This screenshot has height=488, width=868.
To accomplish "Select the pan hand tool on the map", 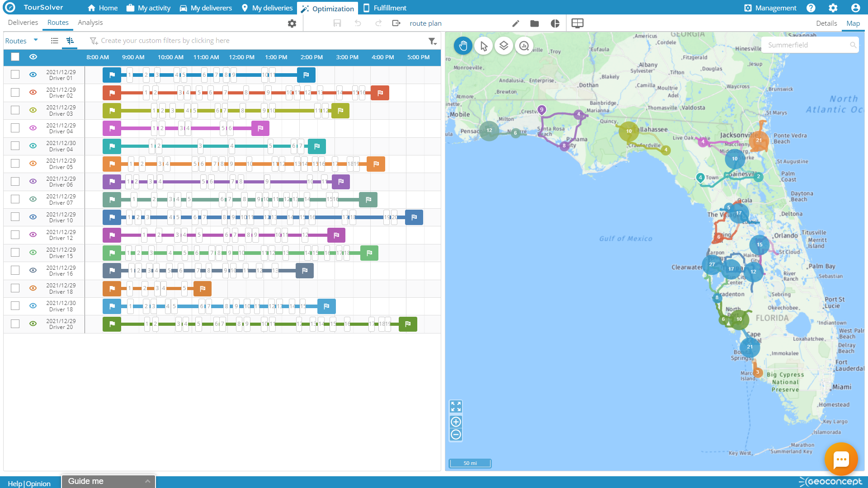I will click(462, 46).
